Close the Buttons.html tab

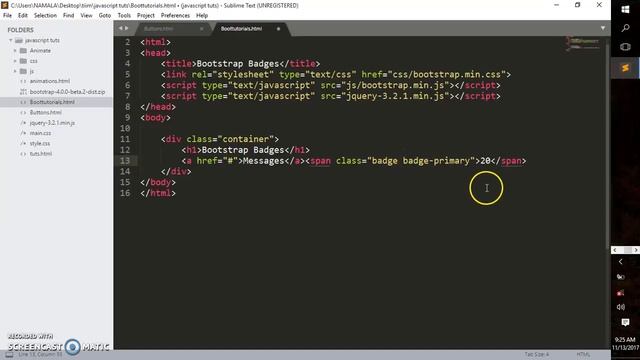(202, 29)
